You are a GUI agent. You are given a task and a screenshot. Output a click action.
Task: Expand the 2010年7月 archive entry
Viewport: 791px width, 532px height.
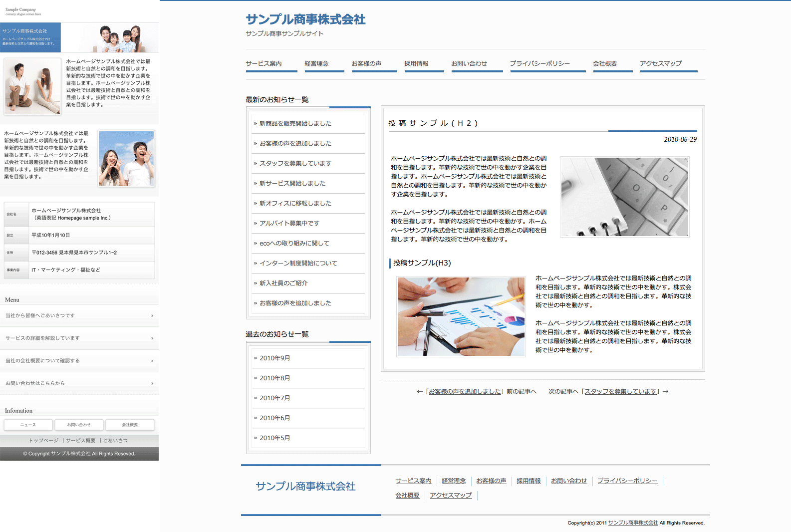tap(274, 398)
